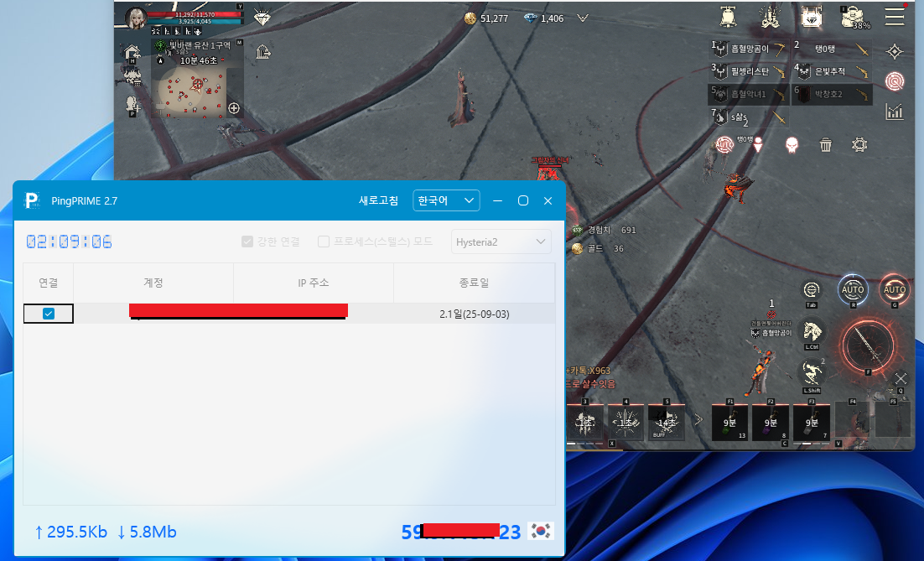The image size is (924, 561).
Task: Click the gate exit dungeon icon
Action: [262, 52]
